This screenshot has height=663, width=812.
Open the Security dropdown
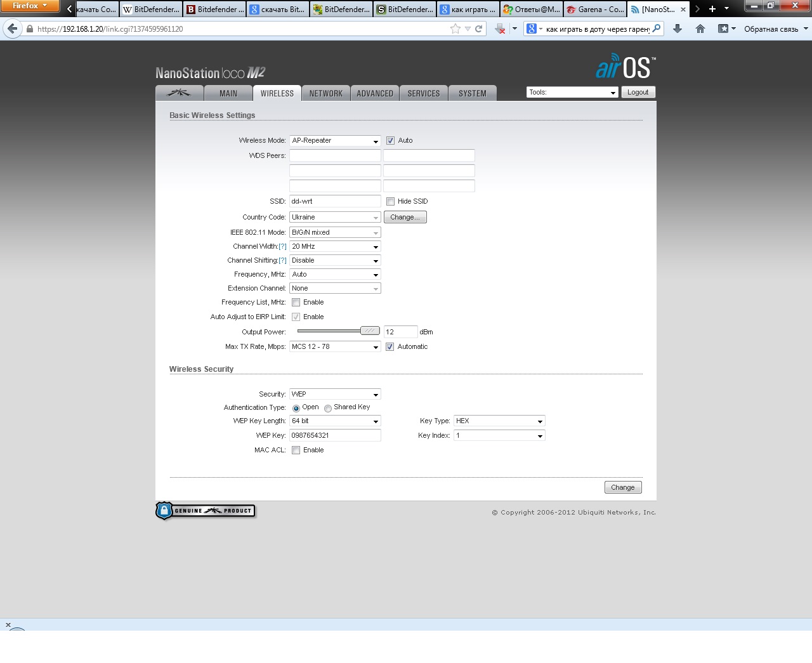pyautogui.click(x=335, y=395)
